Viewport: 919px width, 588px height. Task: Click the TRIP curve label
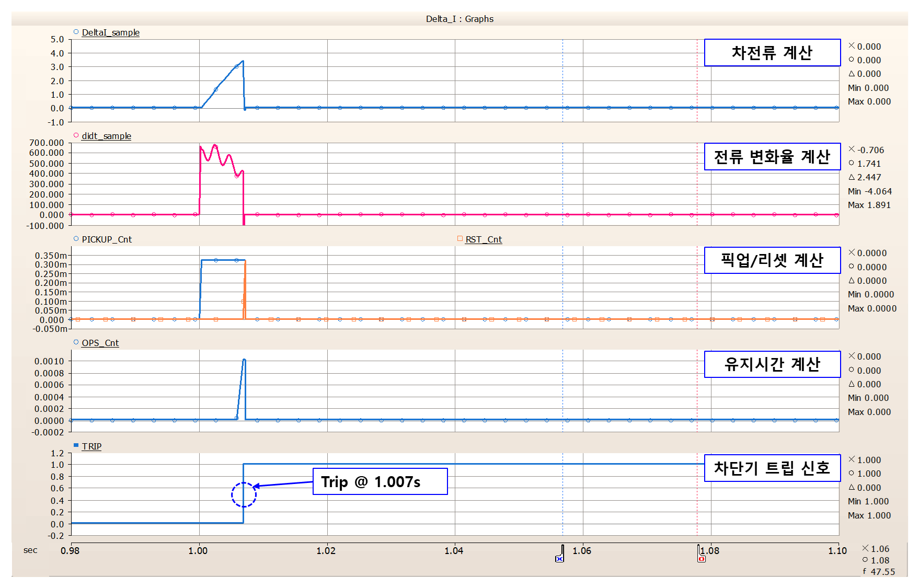point(91,446)
